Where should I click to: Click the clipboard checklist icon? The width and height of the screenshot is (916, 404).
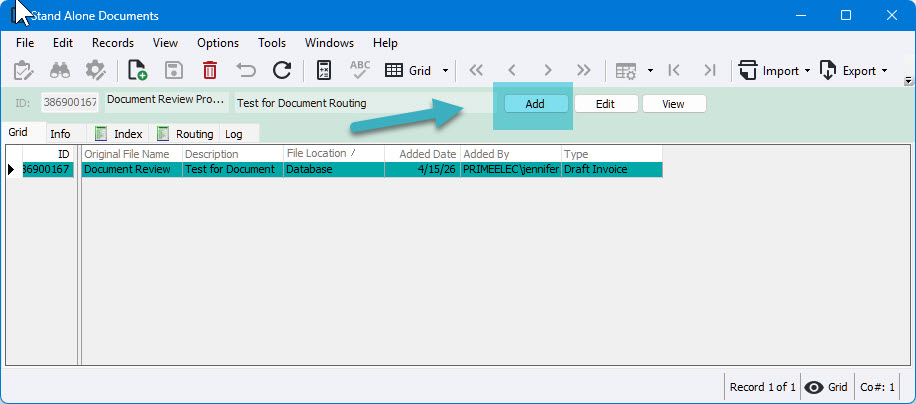point(23,71)
